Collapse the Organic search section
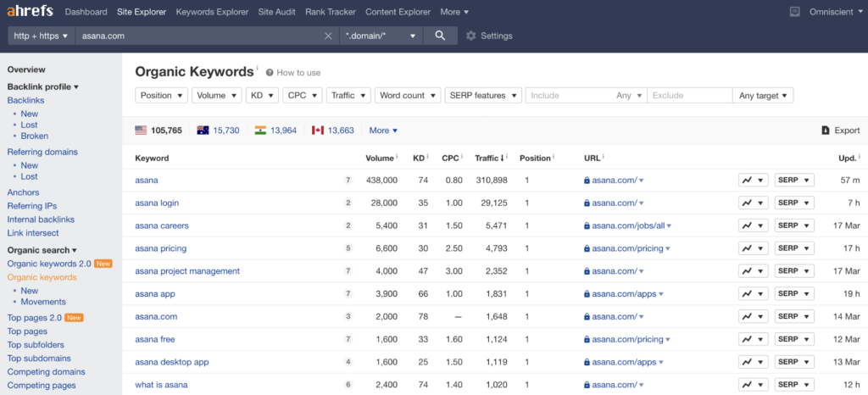Viewport: 868px width, 395px height. tap(42, 250)
